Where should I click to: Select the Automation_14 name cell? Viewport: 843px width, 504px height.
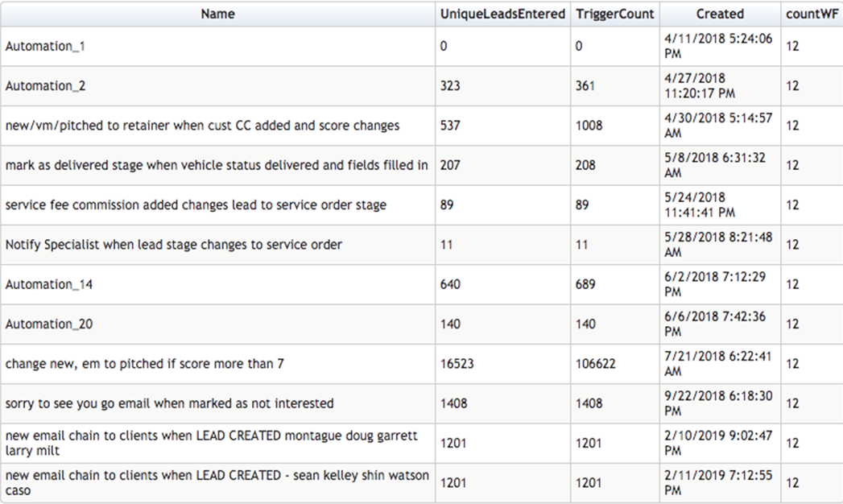point(48,284)
